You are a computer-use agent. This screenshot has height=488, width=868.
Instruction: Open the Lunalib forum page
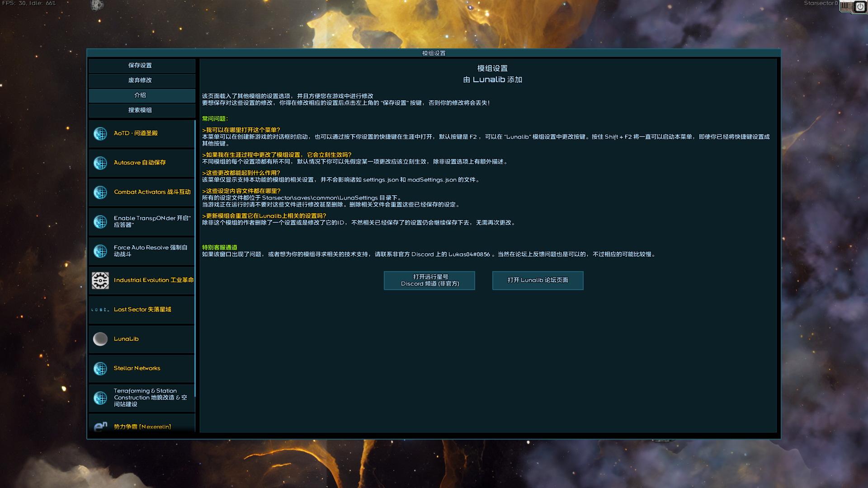(x=538, y=280)
